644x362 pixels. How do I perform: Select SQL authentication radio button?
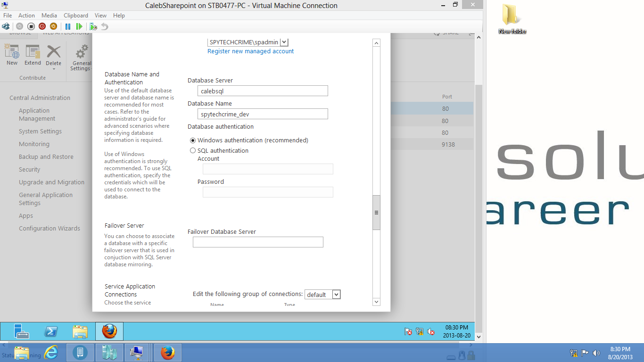[193, 151]
